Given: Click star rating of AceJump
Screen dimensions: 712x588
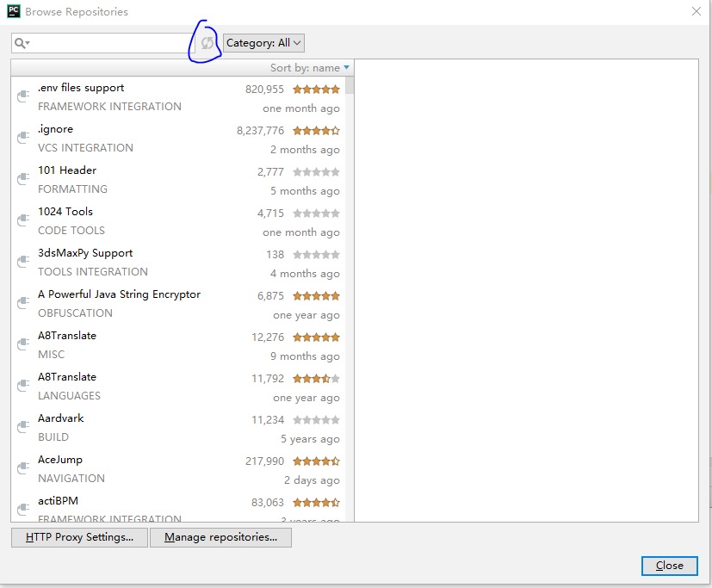Looking at the screenshot, I should 316,461.
